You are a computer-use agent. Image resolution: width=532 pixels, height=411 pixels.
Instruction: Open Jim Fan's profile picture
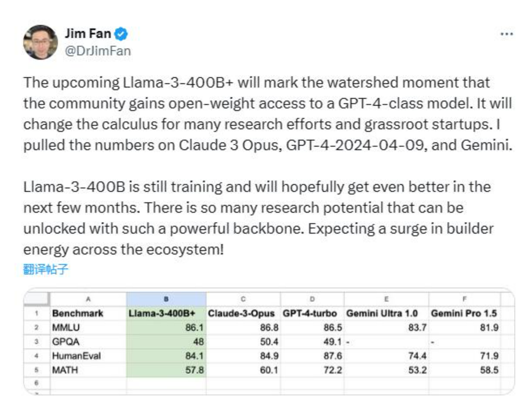tap(41, 42)
